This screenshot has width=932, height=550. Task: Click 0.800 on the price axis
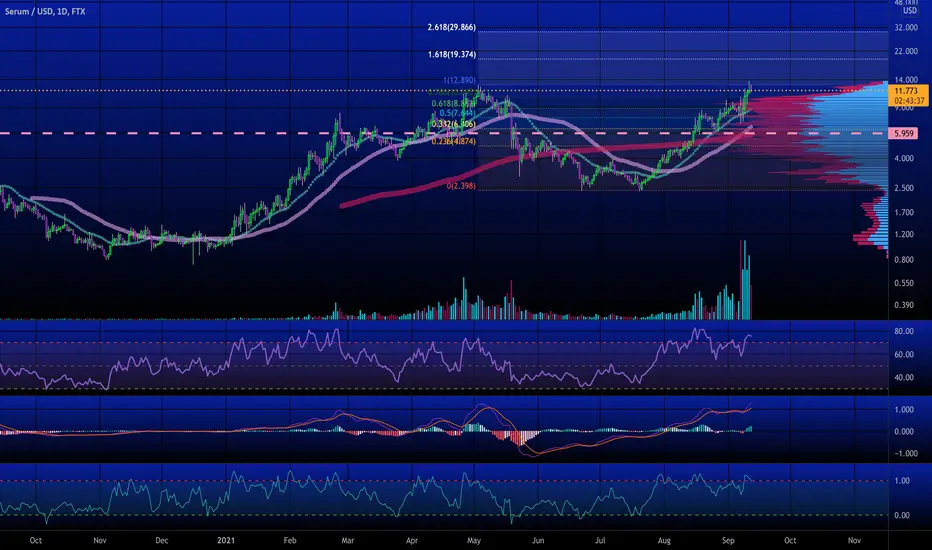(x=904, y=260)
